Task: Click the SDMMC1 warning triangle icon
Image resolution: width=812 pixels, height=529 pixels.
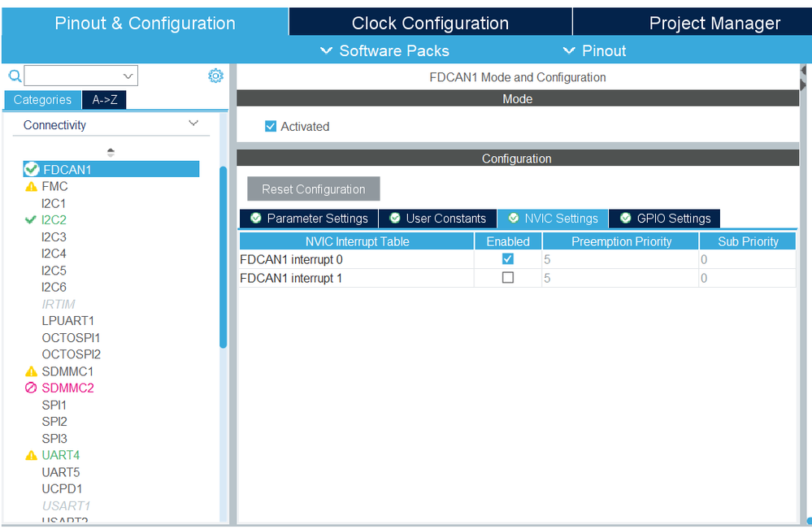Action: [x=31, y=371]
